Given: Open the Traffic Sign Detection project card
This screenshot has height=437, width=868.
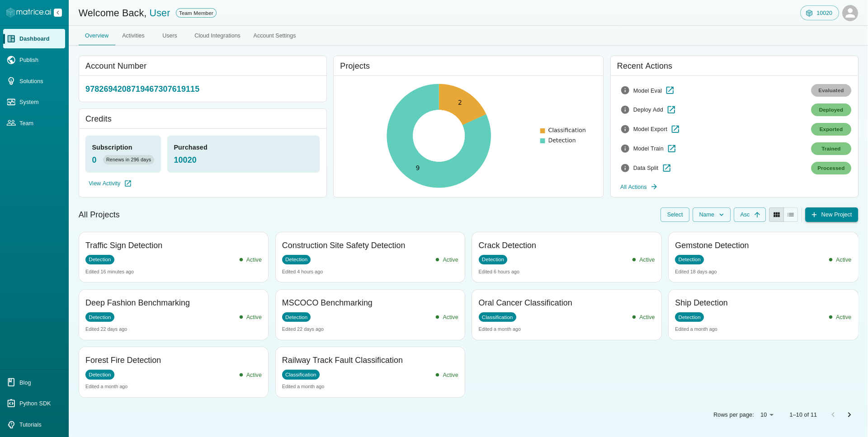Looking at the screenshot, I should [173, 257].
